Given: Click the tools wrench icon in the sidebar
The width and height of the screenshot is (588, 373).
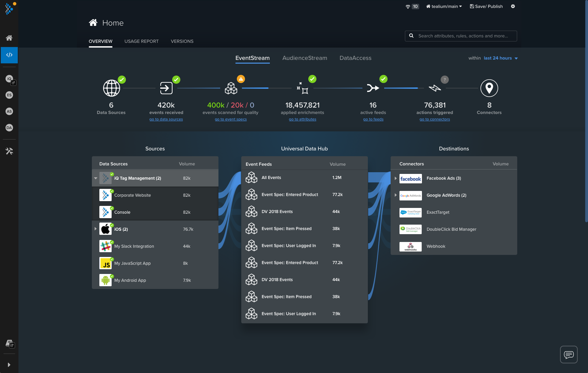Looking at the screenshot, I should click(9, 151).
